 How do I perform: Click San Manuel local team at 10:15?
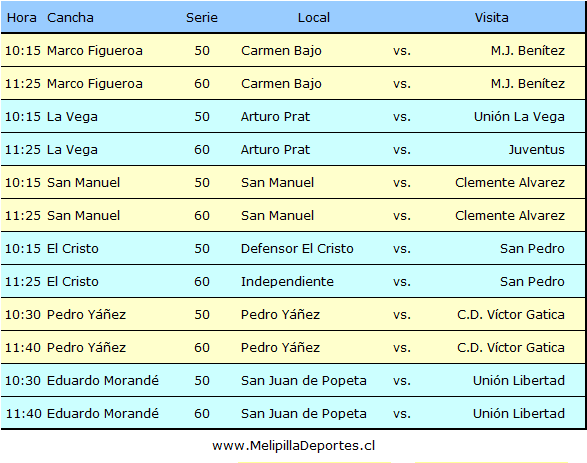pos(277,182)
